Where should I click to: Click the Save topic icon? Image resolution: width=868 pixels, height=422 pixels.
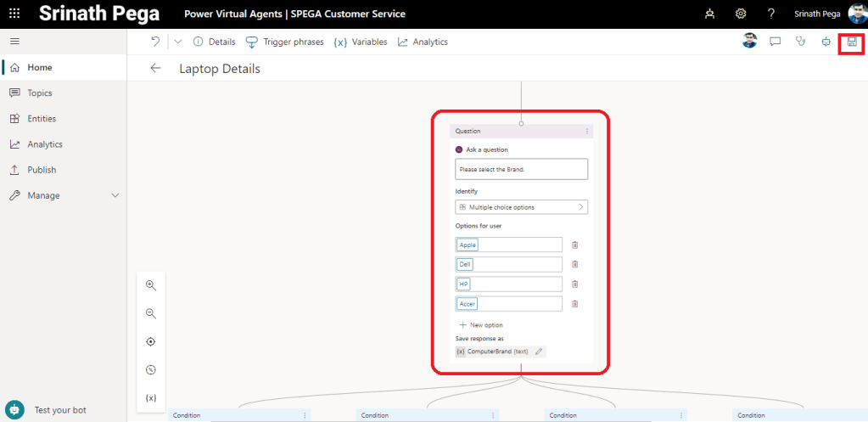852,42
